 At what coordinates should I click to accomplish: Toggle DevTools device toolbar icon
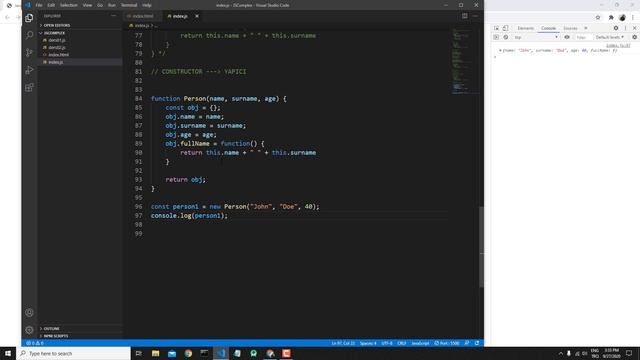click(x=505, y=28)
